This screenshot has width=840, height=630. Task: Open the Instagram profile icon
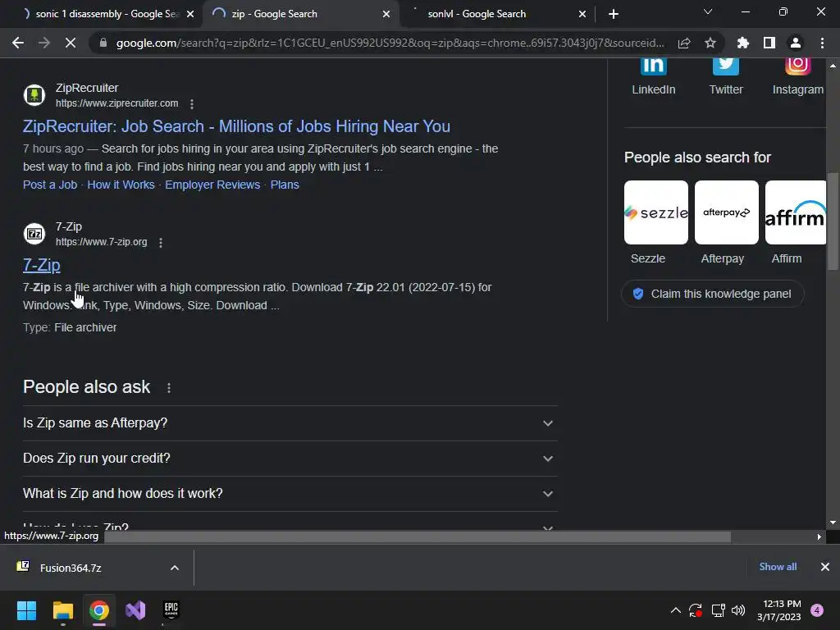pyautogui.click(x=797, y=65)
